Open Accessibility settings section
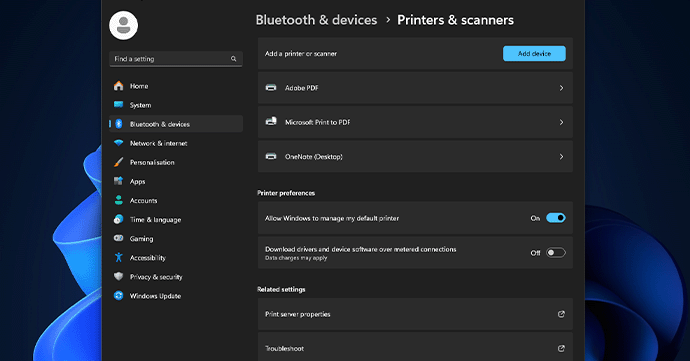Image resolution: width=690 pixels, height=361 pixels. (x=176, y=258)
